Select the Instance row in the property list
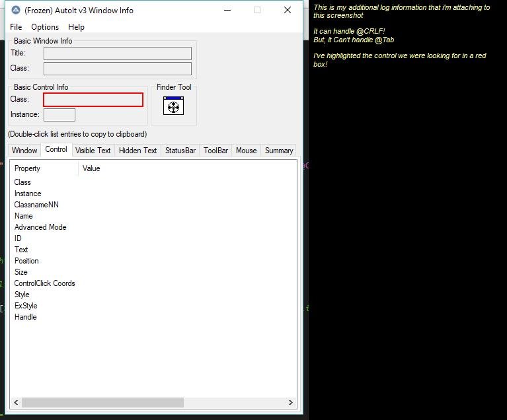Viewport: 507px width, 420px height. [153, 193]
